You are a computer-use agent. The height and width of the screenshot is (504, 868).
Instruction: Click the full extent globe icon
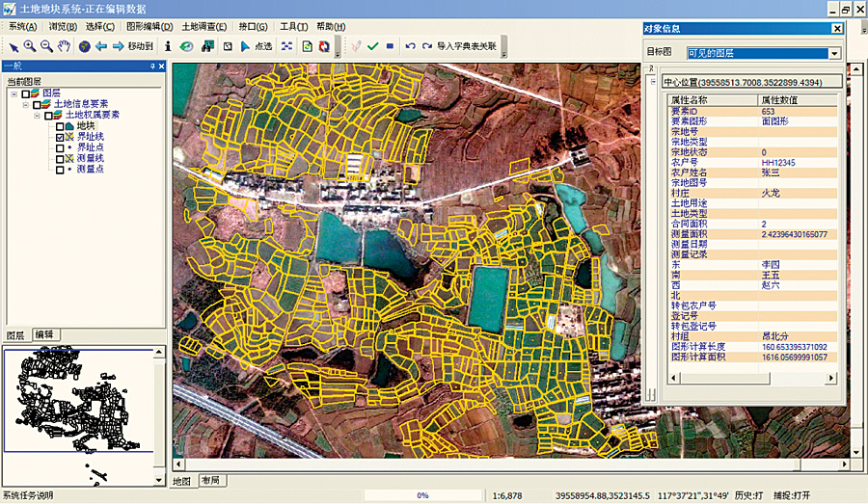[85, 45]
